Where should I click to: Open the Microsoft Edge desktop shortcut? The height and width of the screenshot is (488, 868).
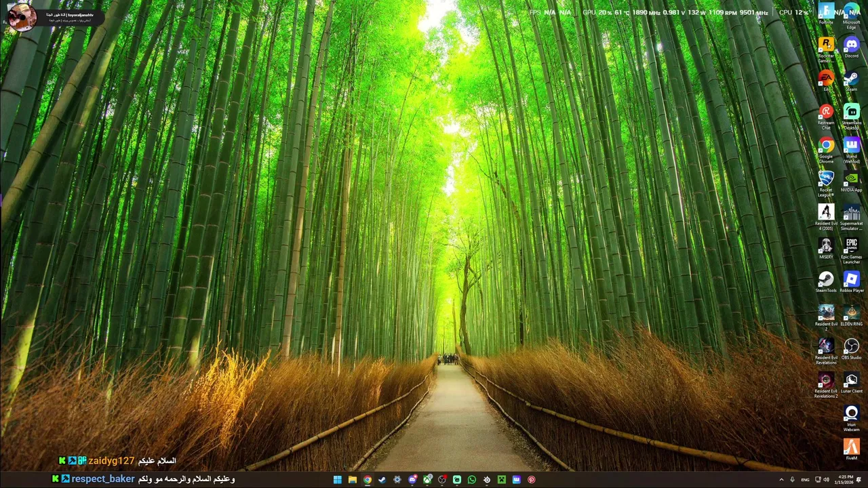pos(851,16)
